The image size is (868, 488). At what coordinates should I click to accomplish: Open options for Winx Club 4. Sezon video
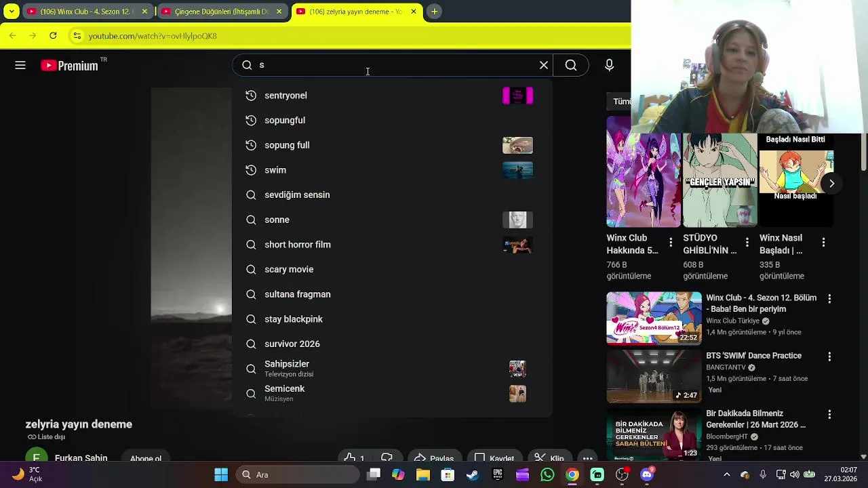click(829, 298)
